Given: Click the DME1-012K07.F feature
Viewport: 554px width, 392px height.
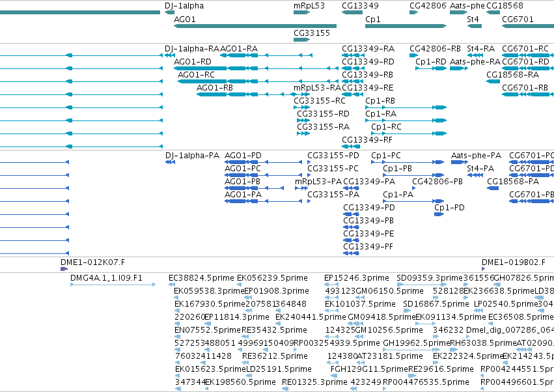Looking at the screenshot, I should click(64, 269).
